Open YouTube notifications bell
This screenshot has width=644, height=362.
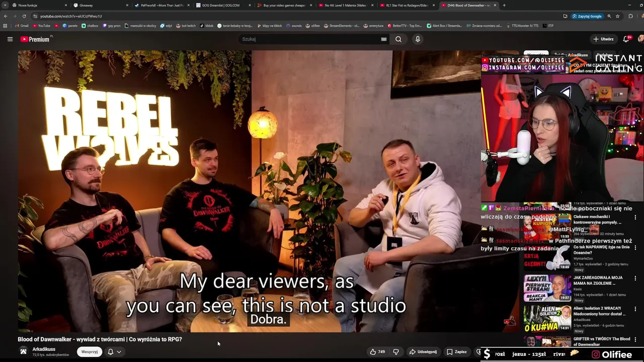pyautogui.click(x=626, y=39)
